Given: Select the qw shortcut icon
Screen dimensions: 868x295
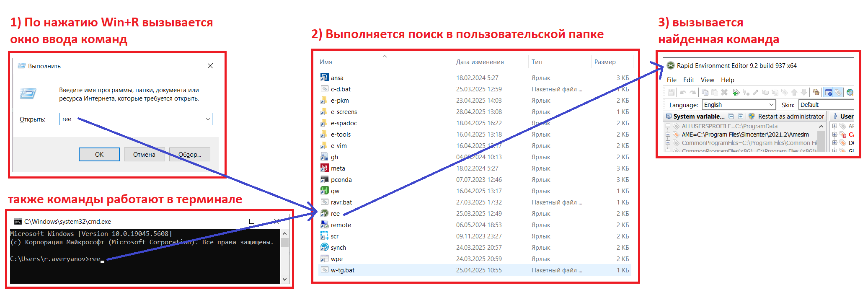Looking at the screenshot, I should 324,191.
